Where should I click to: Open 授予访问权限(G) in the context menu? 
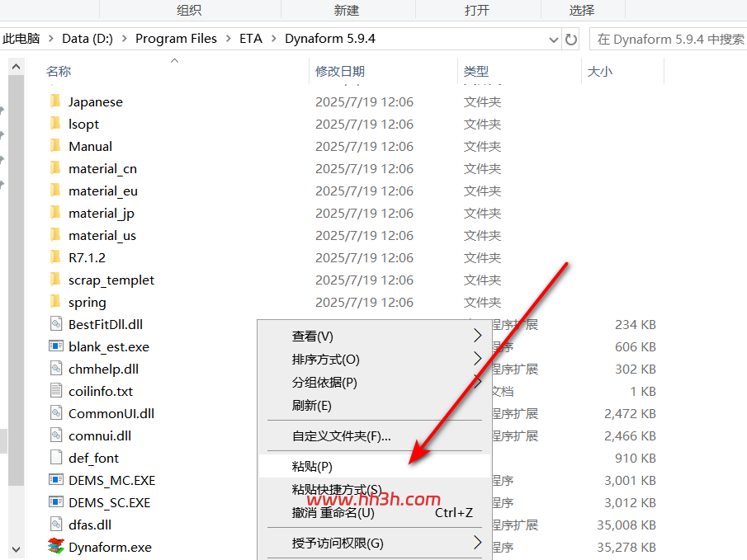point(375,543)
